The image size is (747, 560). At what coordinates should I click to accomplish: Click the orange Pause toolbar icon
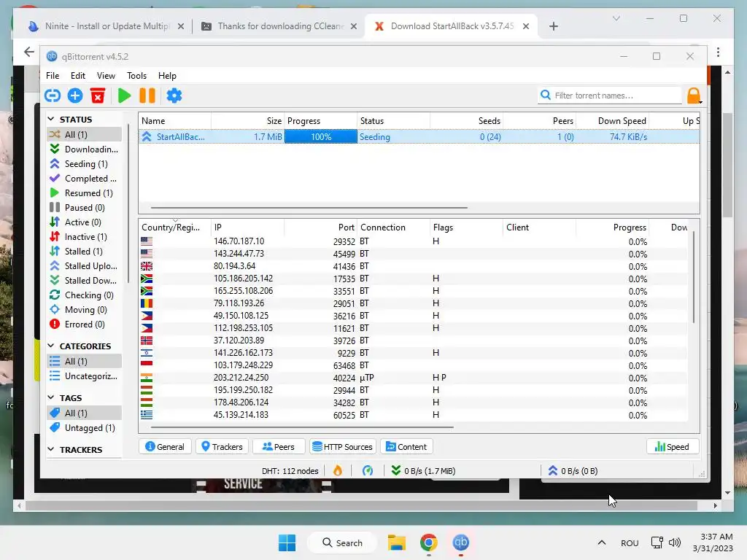tap(147, 96)
